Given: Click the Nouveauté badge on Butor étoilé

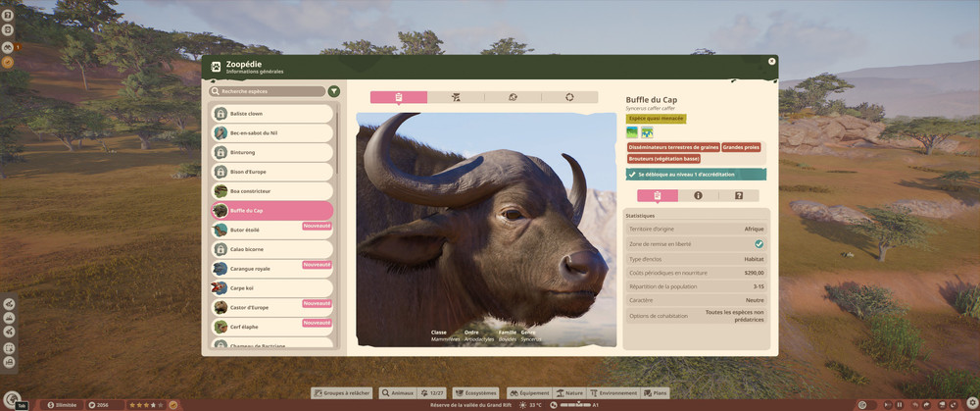Looking at the screenshot, I should pos(317,226).
